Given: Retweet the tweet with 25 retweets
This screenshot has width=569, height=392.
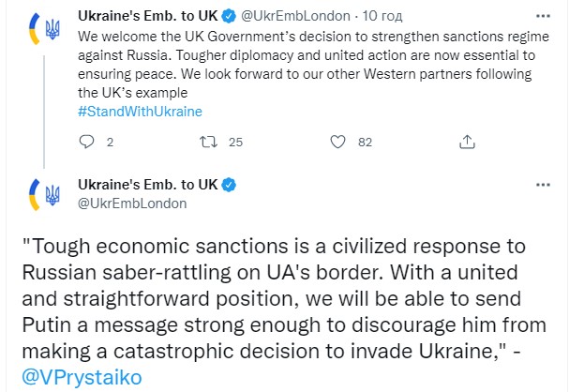Looking at the screenshot, I should [x=209, y=142].
